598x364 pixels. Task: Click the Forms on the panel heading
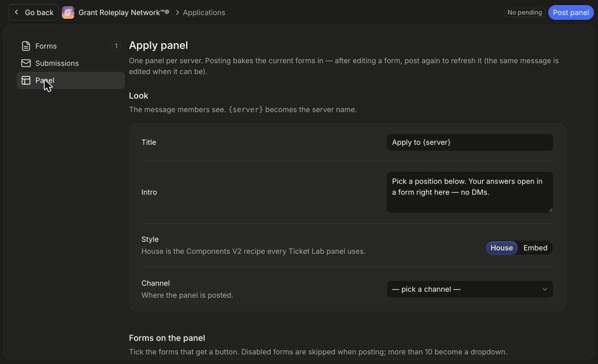point(167,338)
